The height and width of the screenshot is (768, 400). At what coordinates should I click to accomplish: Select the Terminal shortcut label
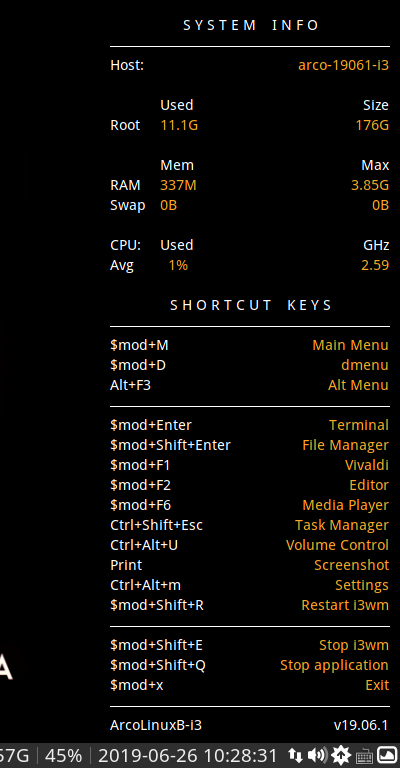tap(359, 425)
